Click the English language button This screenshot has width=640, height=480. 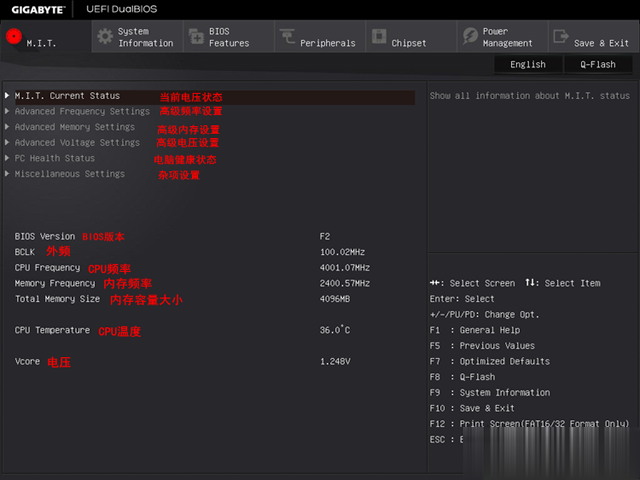click(x=528, y=64)
